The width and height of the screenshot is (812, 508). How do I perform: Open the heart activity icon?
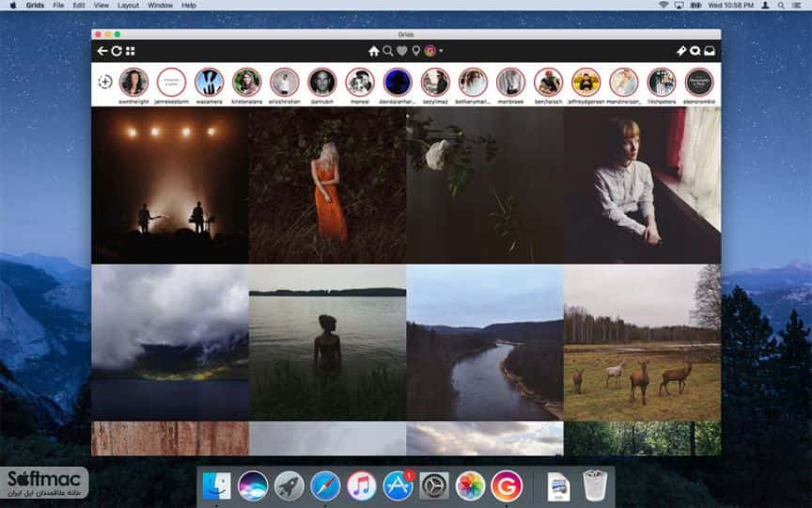(x=402, y=51)
